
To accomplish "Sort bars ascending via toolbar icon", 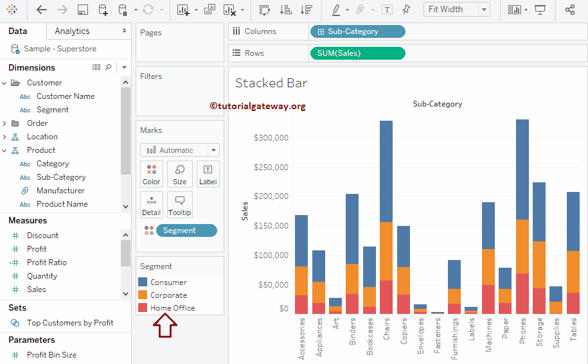I will click(286, 10).
